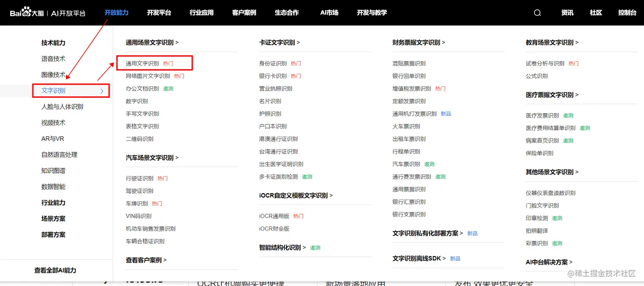Viewport: 644px width, 286px height.
Task: Open 增值税发票识别 link
Action: click(411, 89)
